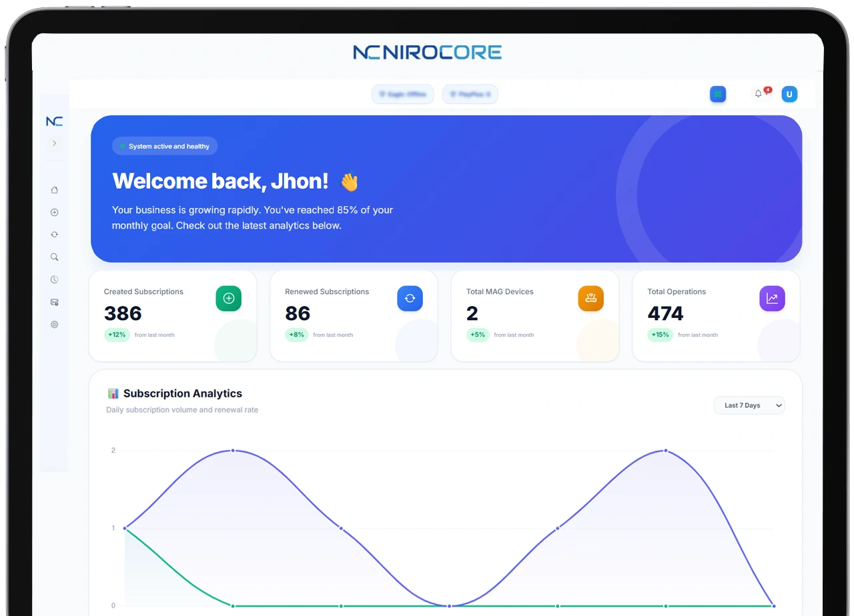
Task: Select the renew (refresh arrows) sidebar icon
Action: click(x=55, y=235)
